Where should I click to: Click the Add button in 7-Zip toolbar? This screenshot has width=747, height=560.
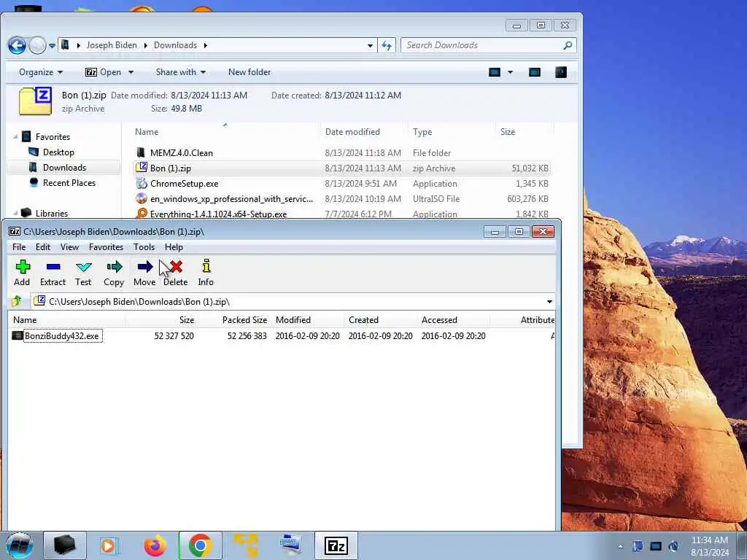pos(22,273)
